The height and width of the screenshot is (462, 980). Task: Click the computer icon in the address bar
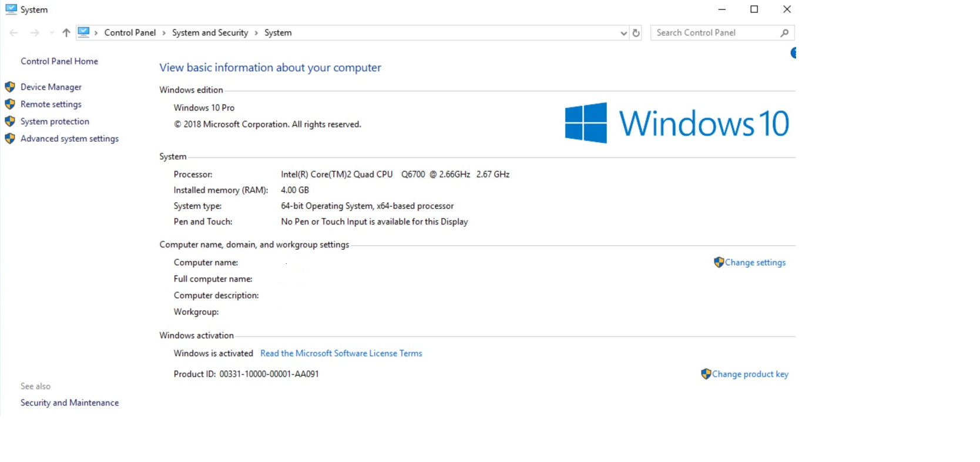coord(84,32)
